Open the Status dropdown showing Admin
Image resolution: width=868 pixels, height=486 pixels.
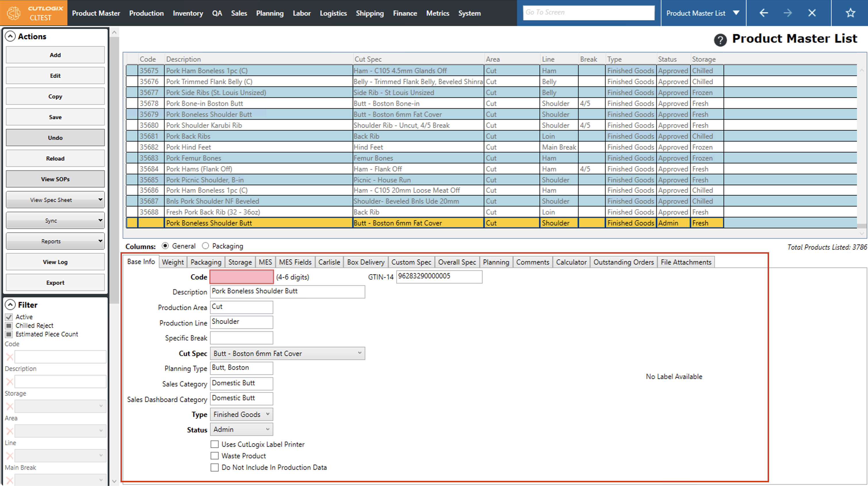(241, 429)
